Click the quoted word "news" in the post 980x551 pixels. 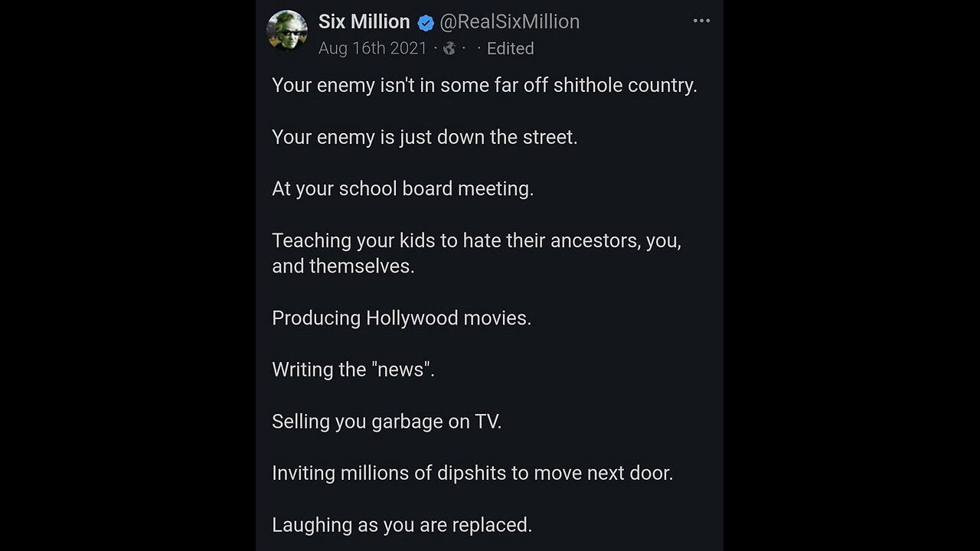coord(400,370)
